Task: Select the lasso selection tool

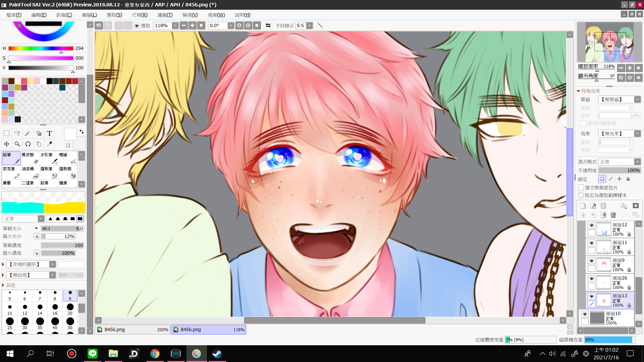Action: 17,133
